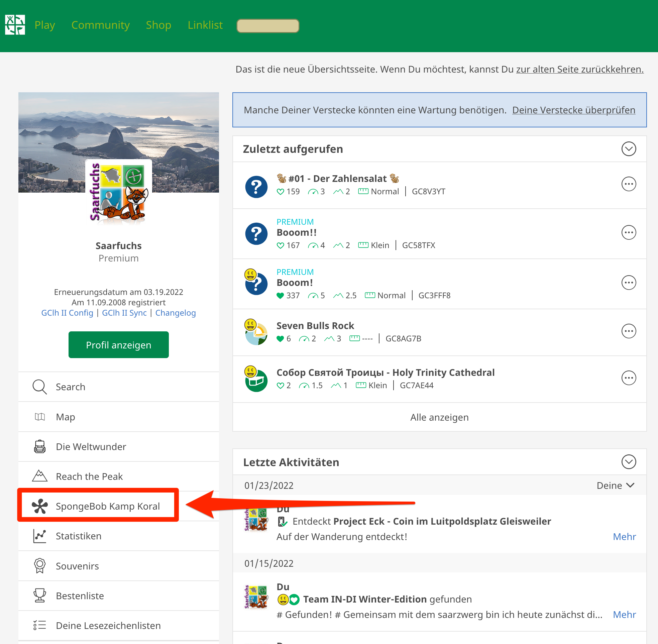The width and height of the screenshot is (658, 644).
Task: Click earthcache icon of Seven Bulls Rock
Action: (x=256, y=332)
